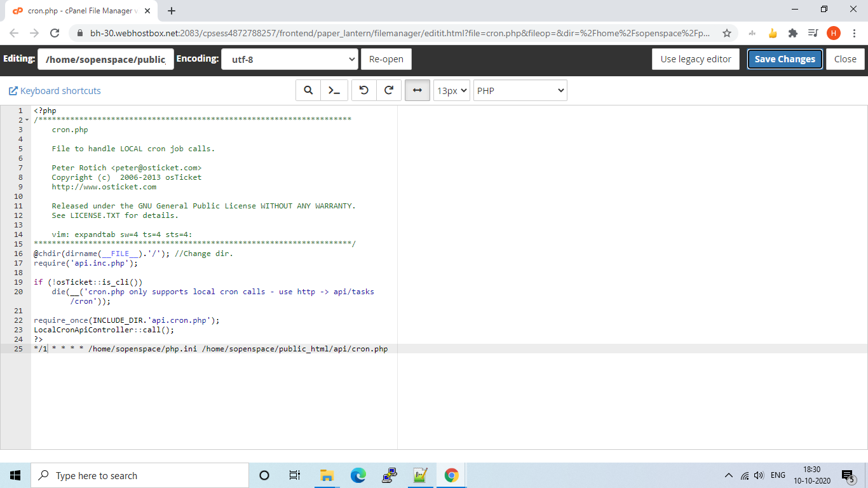Viewport: 868px width, 488px height.
Task: Open the PHP language mode dropdown
Action: [520, 90]
